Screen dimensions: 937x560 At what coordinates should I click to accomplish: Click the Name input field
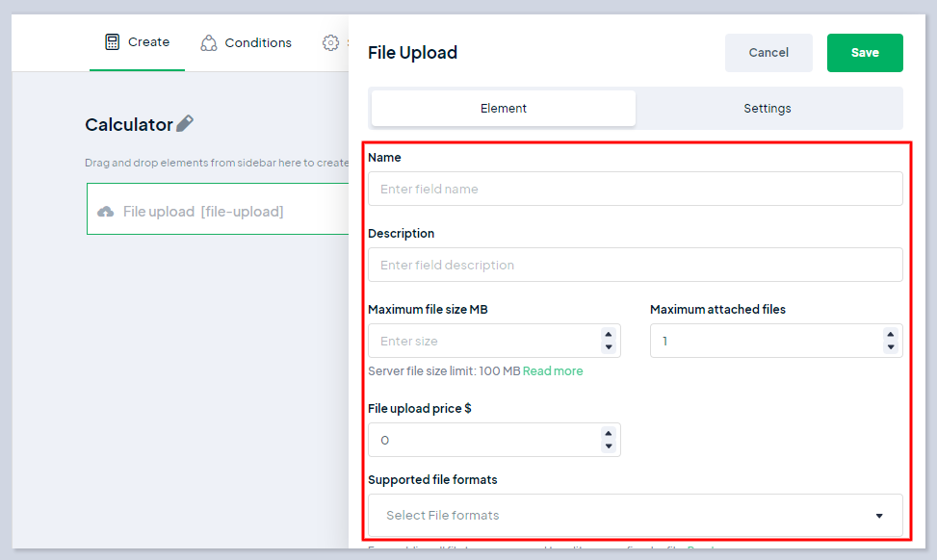[636, 189]
